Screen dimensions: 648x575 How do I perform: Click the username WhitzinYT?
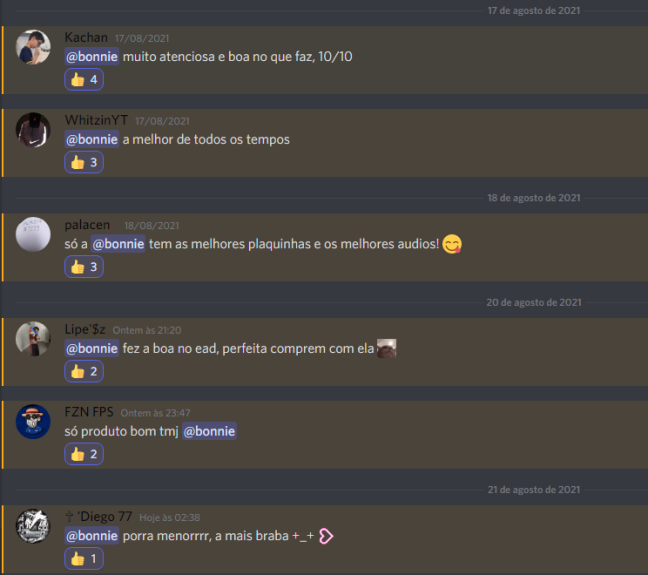coord(96,120)
